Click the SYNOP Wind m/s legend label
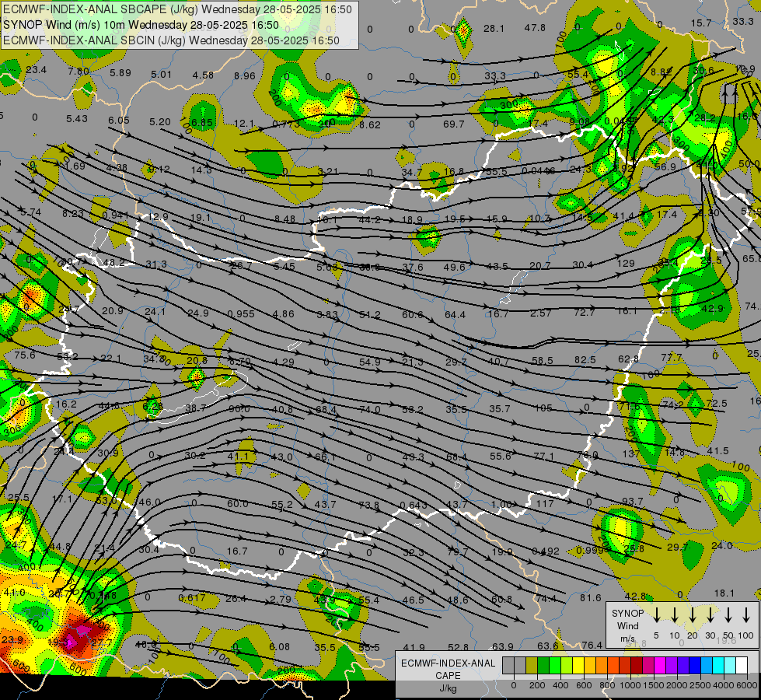The height and width of the screenshot is (700, 761). (x=627, y=625)
